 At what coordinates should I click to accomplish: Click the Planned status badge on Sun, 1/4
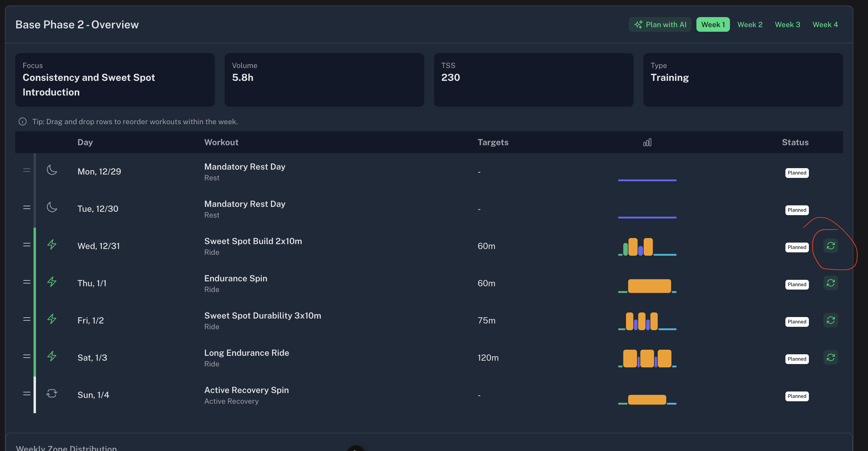pyautogui.click(x=797, y=396)
